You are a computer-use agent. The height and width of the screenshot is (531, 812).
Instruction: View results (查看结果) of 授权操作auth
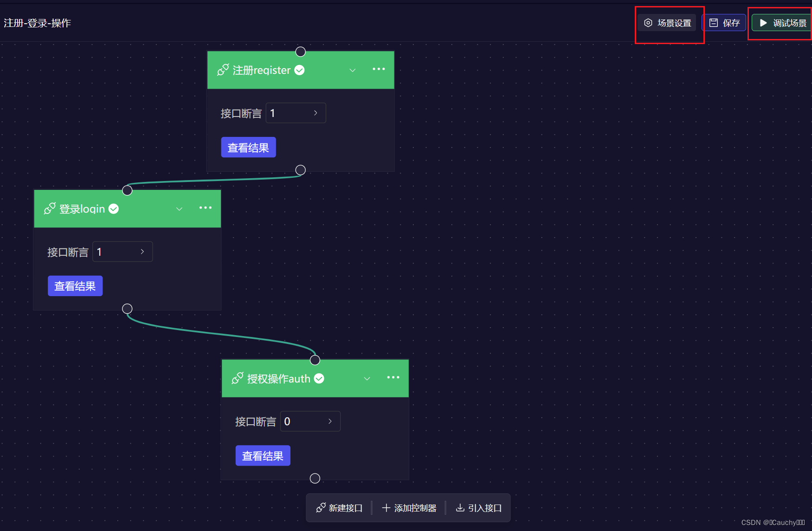263,456
